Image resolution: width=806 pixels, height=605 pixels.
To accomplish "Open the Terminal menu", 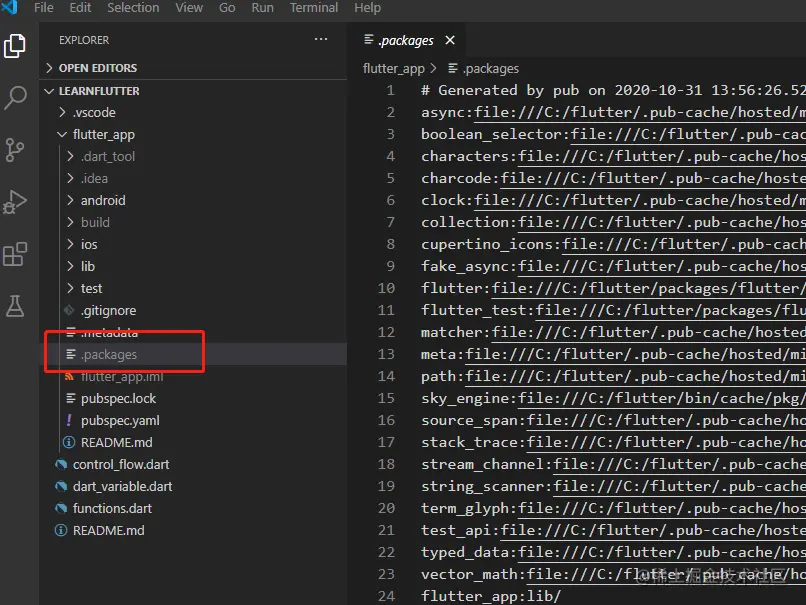I will 314,8.
